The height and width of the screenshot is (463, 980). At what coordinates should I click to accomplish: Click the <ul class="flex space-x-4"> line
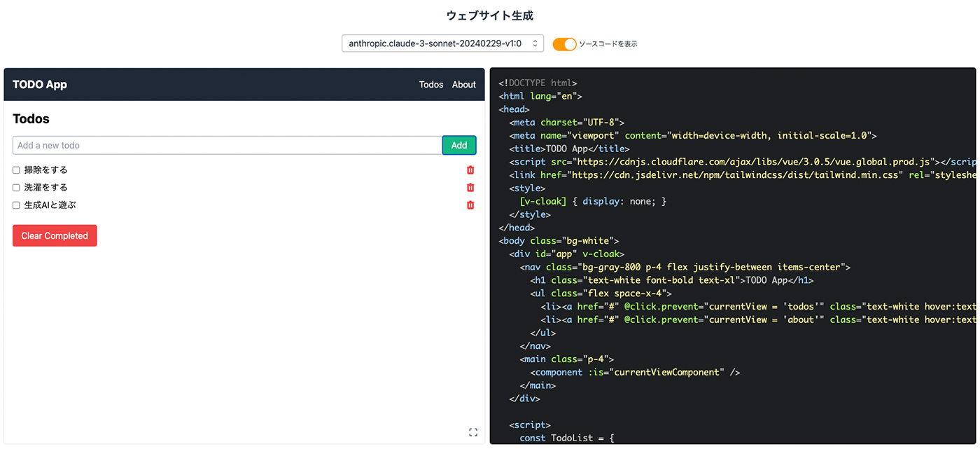(601, 293)
